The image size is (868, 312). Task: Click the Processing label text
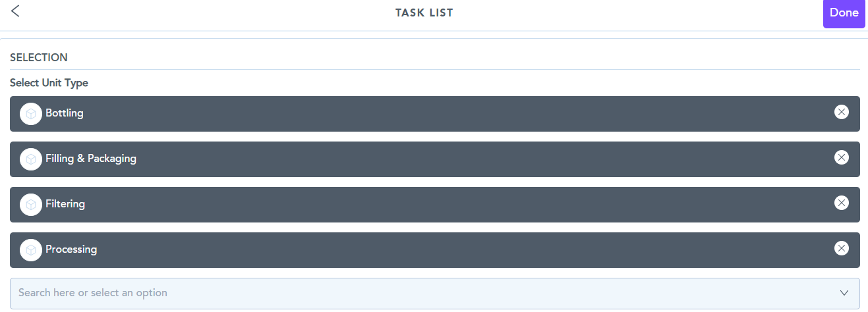tap(71, 249)
